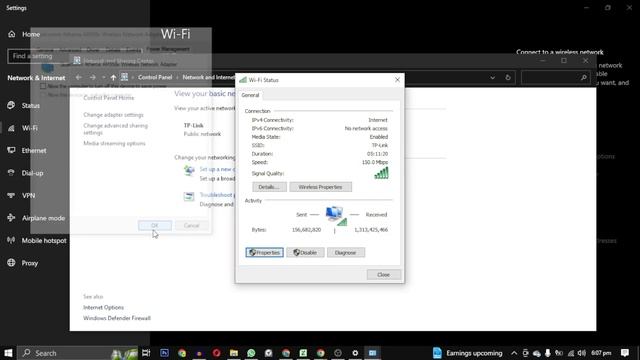The width and height of the screenshot is (640, 360).
Task: Click the TP-Link active network name
Action: click(x=193, y=125)
